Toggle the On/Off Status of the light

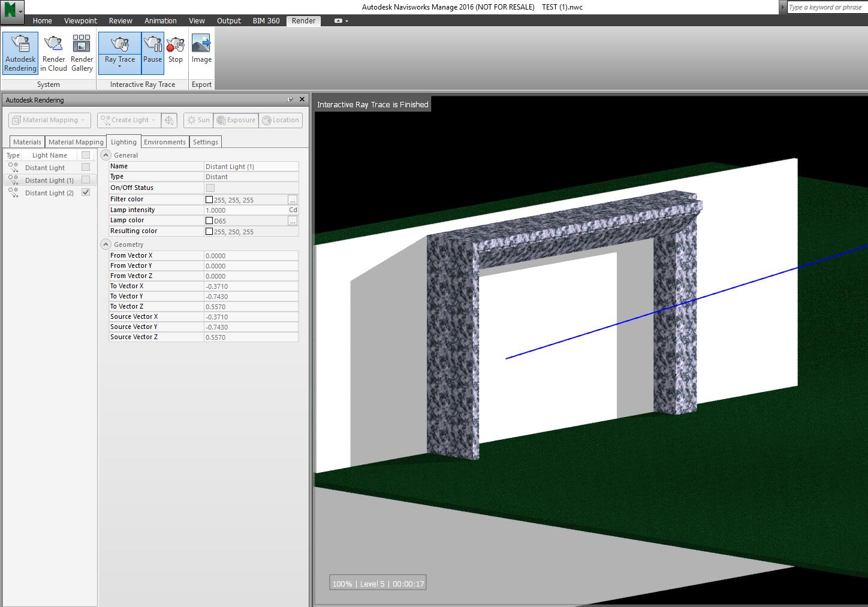(210, 188)
